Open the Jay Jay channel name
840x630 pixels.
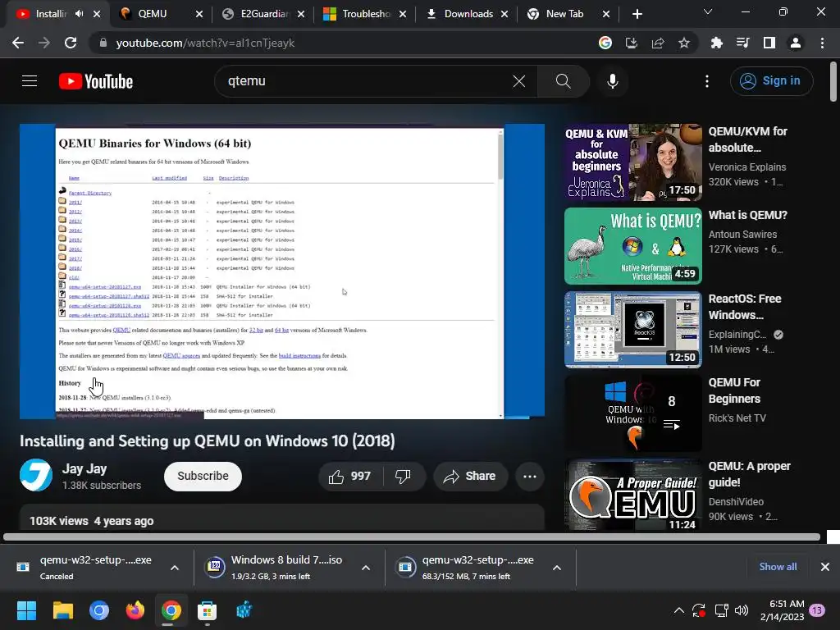point(84,468)
